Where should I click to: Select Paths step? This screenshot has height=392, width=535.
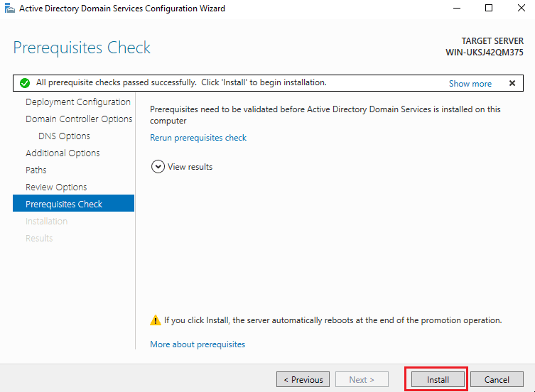click(x=36, y=170)
